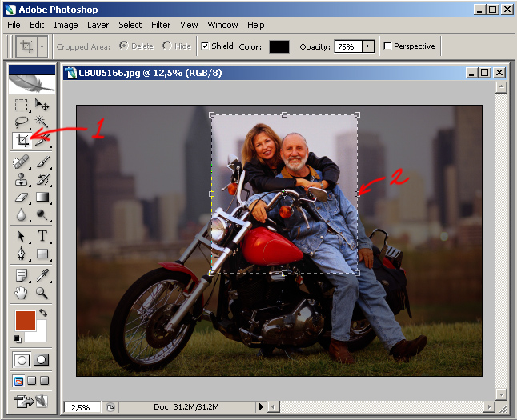The height and width of the screenshot is (420, 517).
Task: Click the horizontal scrollbar left arrow
Action: pyautogui.click(x=273, y=407)
